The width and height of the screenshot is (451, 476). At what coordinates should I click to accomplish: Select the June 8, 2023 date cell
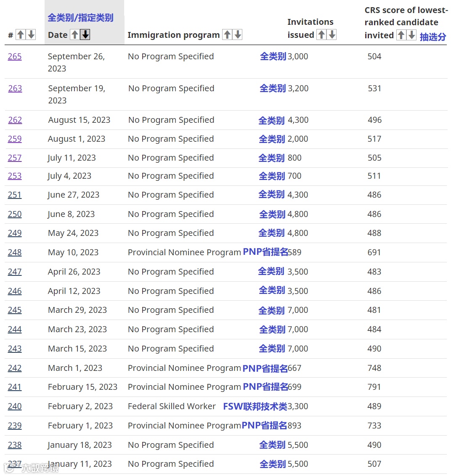[x=71, y=214]
